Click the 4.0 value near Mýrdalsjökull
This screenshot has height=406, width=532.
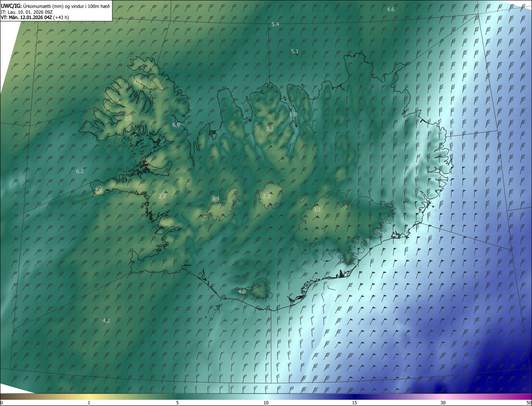click(x=242, y=292)
